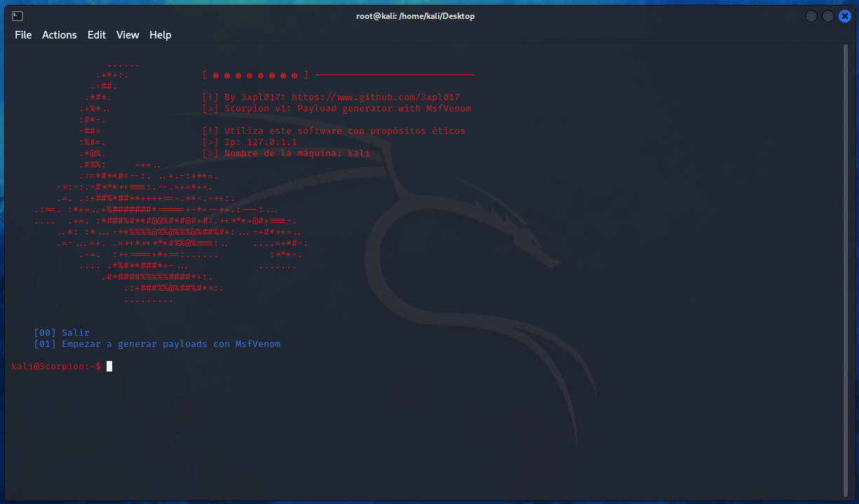Click the 'Ip: 127.0.1.1' line
The image size is (859, 504).
click(250, 142)
